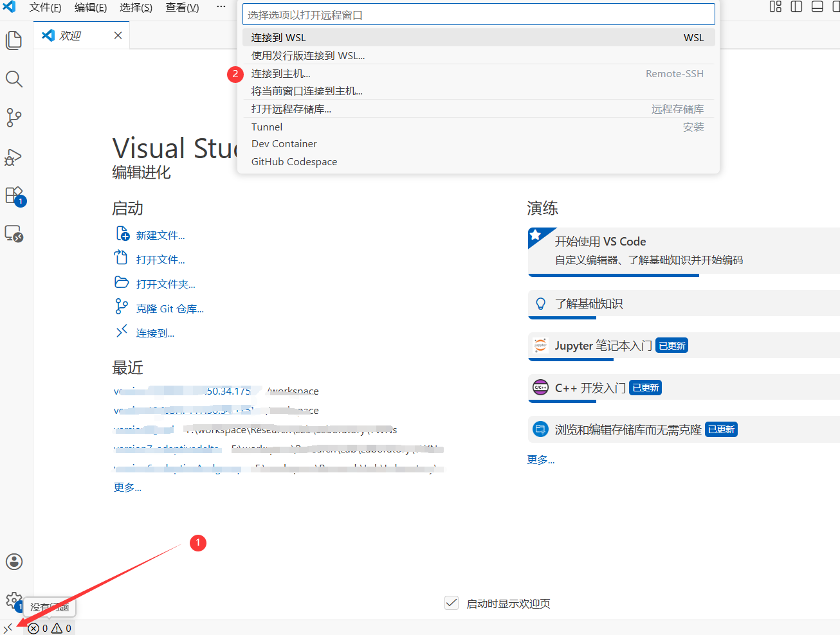Open the Run and Debug view

pyautogui.click(x=14, y=157)
